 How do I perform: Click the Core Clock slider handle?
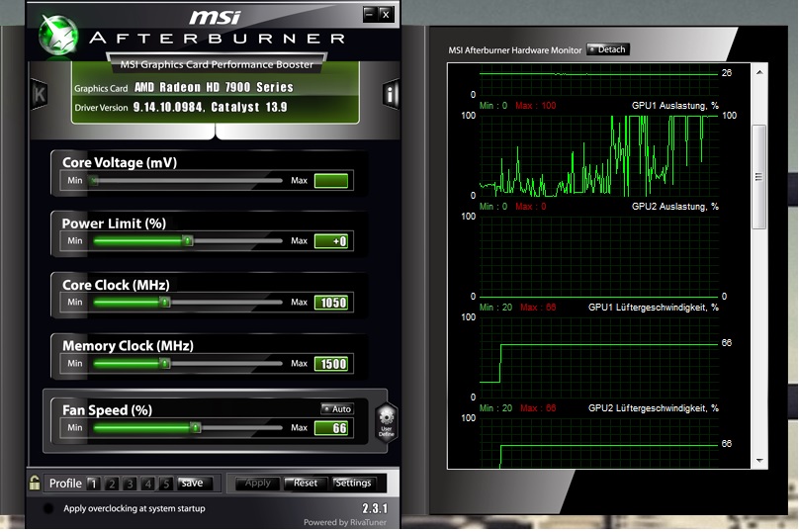(164, 302)
